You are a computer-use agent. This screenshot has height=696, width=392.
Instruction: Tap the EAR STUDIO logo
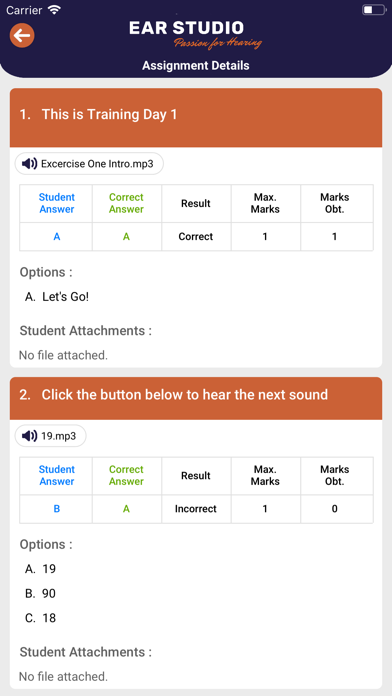click(195, 34)
